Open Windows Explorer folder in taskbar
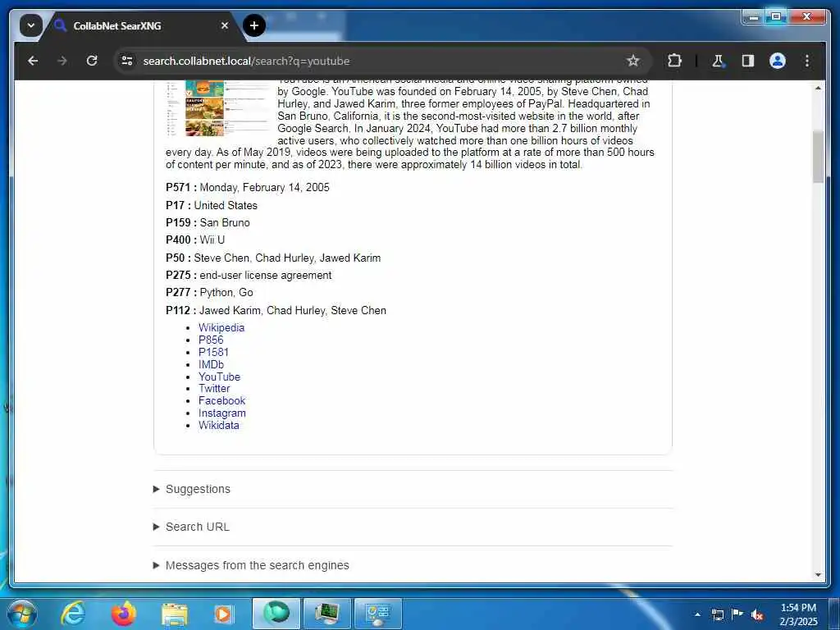The height and width of the screenshot is (630, 840). (x=175, y=614)
